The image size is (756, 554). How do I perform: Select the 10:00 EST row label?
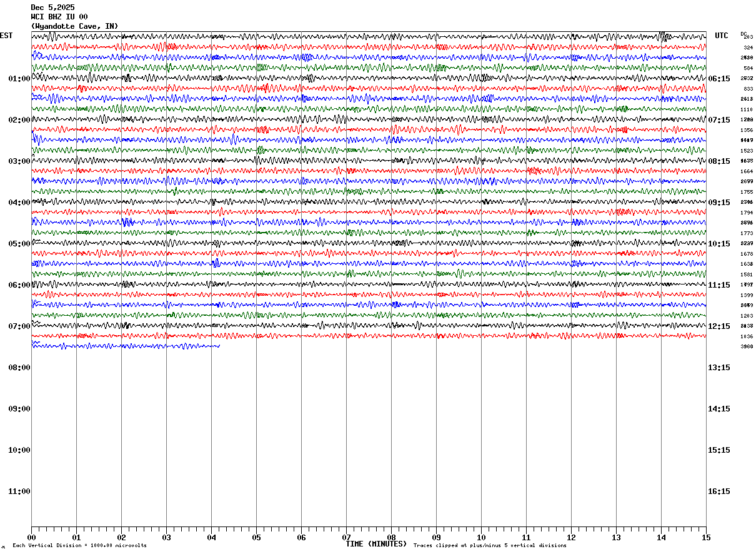point(19,450)
